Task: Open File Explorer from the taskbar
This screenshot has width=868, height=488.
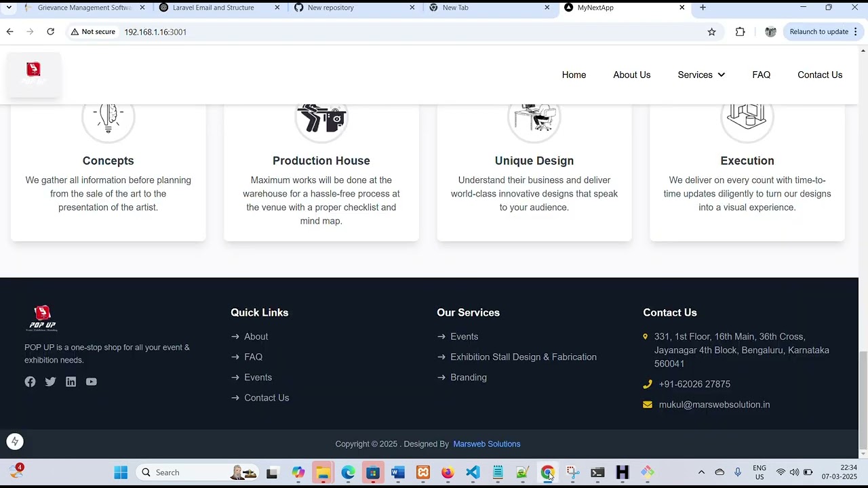Action: 323,472
